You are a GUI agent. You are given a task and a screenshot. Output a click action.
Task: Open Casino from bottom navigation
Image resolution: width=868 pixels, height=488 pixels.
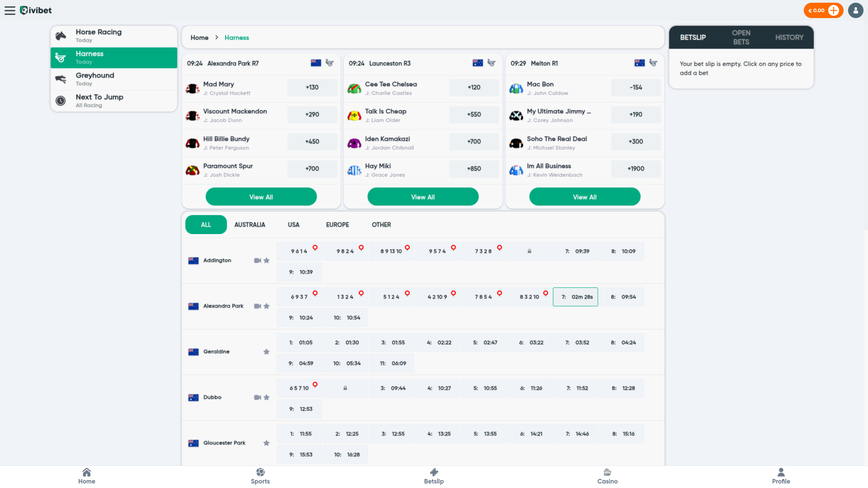point(607,476)
